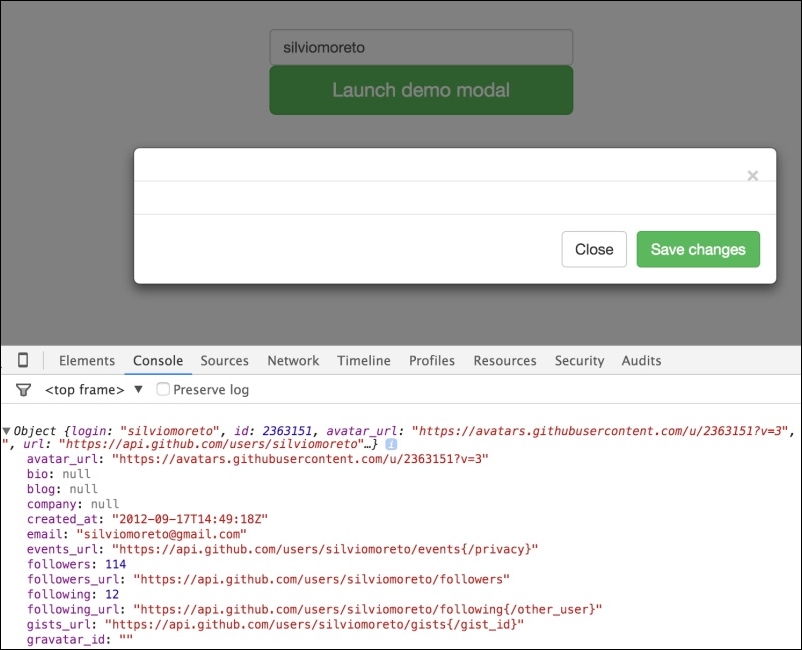Select the Timeline tab

point(363,360)
